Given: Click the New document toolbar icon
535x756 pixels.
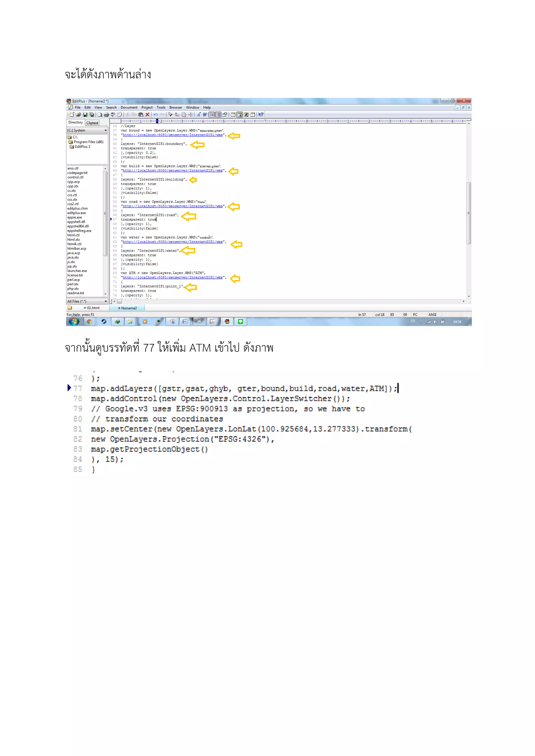Looking at the screenshot, I should tap(72, 115).
